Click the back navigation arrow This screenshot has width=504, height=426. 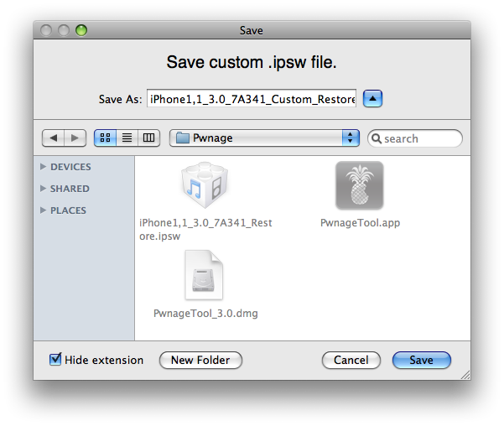click(54, 138)
